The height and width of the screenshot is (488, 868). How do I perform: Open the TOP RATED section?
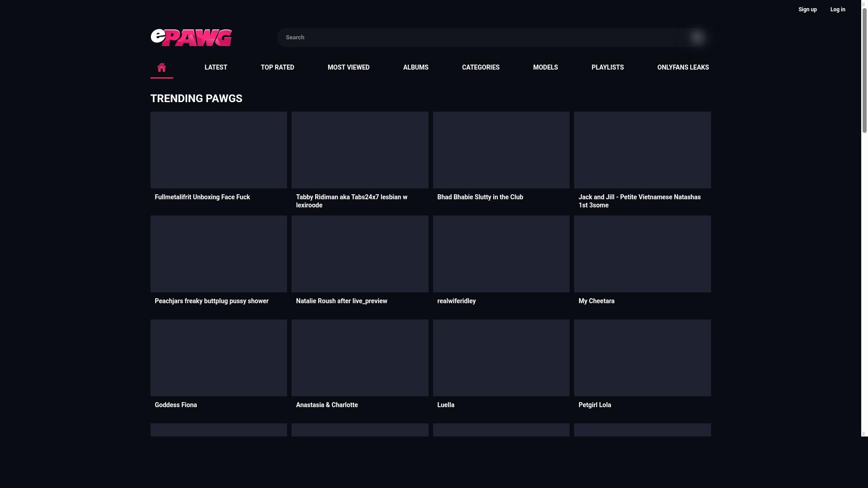(x=277, y=67)
